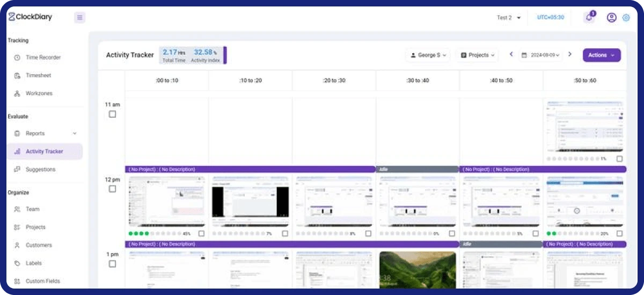Screen dimensions: 644x295
Task: Select Suggestions in the sidebar
Action: click(40, 169)
